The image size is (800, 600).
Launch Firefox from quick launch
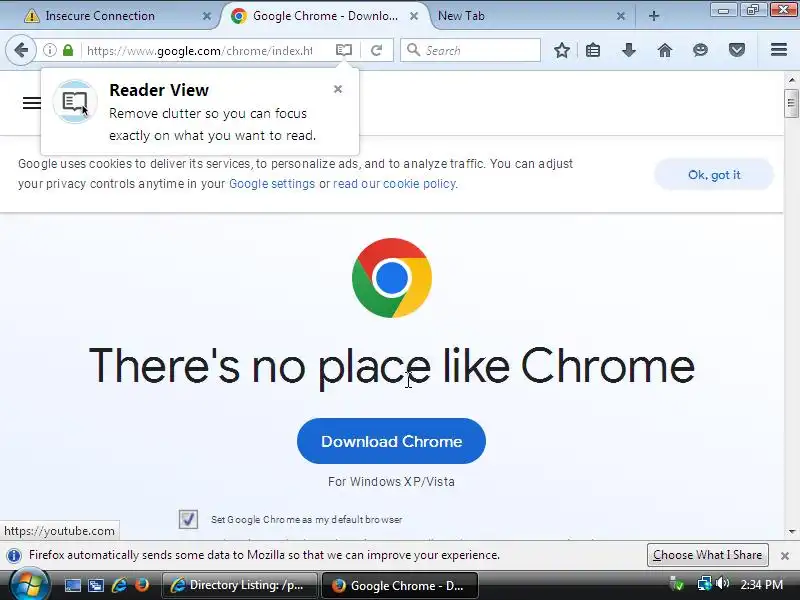pos(142,585)
